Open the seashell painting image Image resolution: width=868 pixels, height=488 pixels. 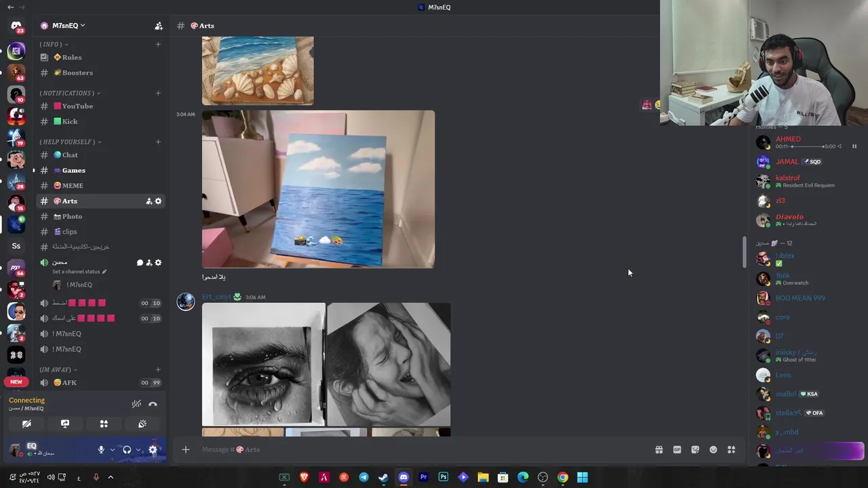pos(258,71)
